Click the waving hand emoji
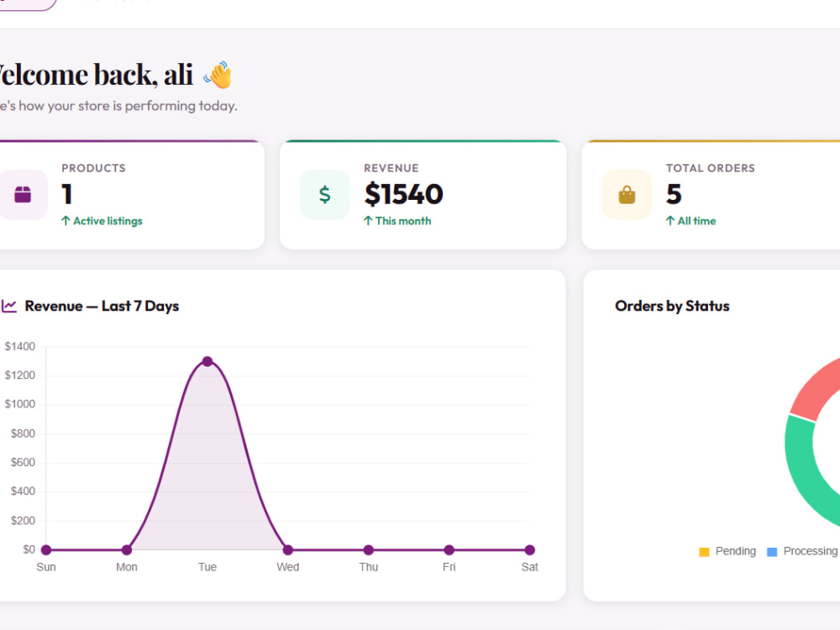The width and height of the screenshot is (840, 630). coord(218,75)
